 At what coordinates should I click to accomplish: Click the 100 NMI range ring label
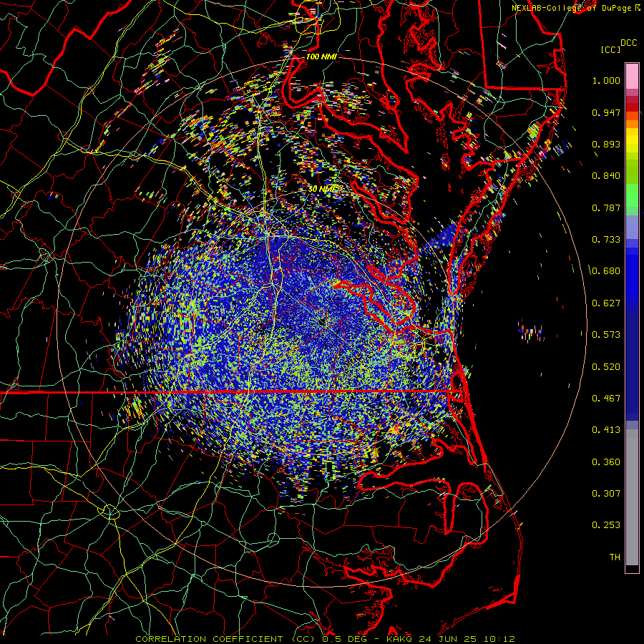point(321,57)
